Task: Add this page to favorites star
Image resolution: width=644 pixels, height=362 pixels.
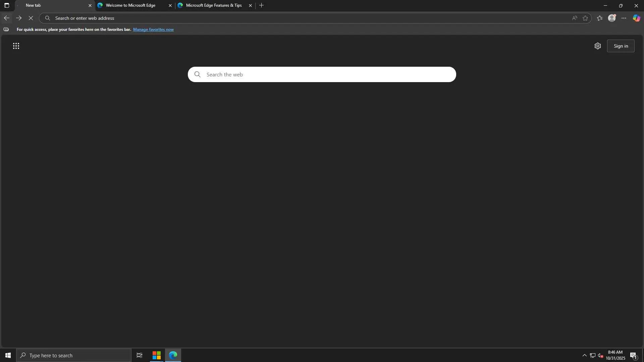Action: [585, 18]
